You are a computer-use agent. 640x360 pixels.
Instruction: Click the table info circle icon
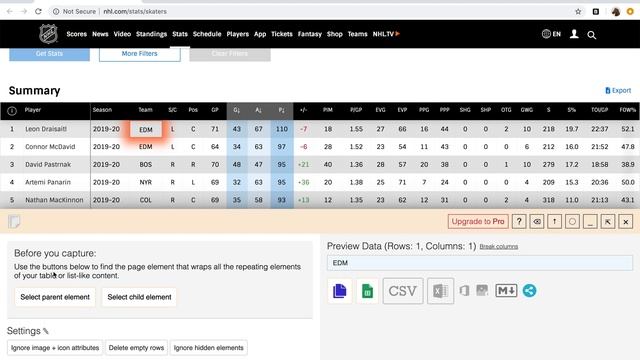(12, 111)
